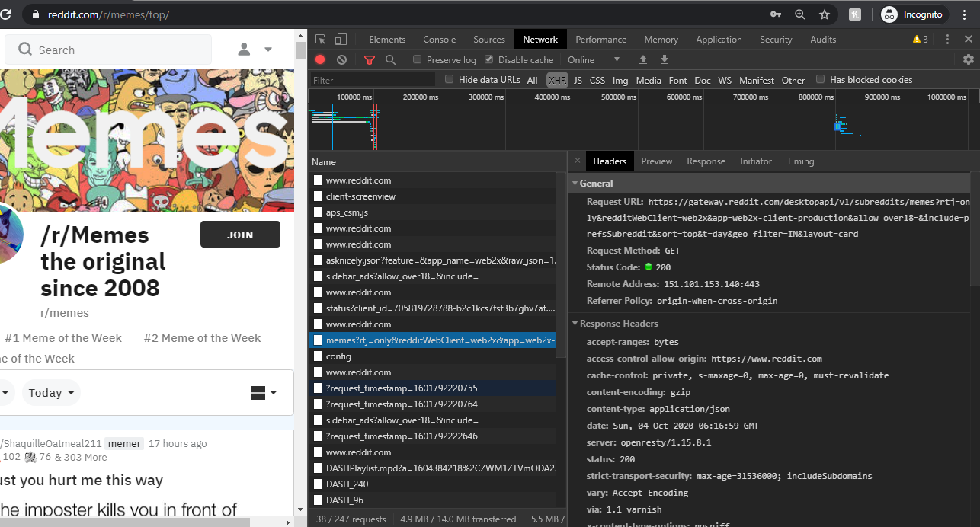Click the Filter text input field

coord(372,80)
